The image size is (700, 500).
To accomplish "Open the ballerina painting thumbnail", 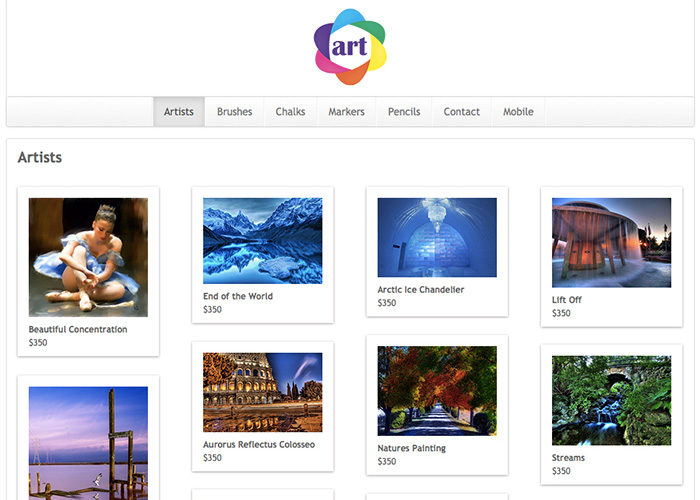I will pyautogui.click(x=88, y=258).
